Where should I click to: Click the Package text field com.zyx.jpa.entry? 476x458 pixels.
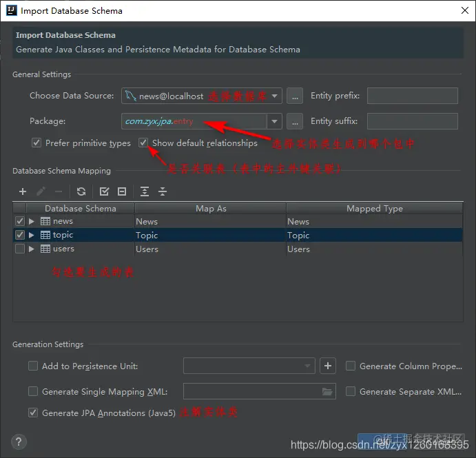(194, 121)
